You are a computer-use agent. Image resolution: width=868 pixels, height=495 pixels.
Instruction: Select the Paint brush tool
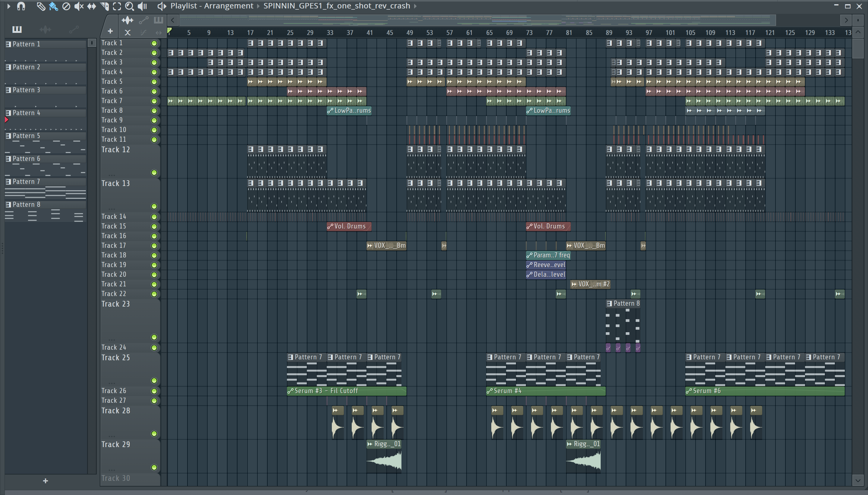coord(53,6)
